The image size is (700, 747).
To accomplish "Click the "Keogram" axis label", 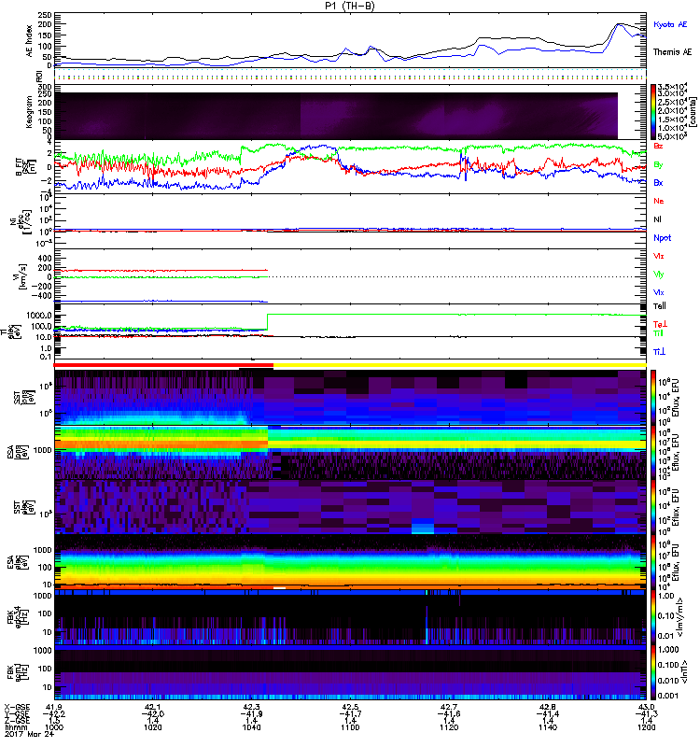I will (30, 111).
